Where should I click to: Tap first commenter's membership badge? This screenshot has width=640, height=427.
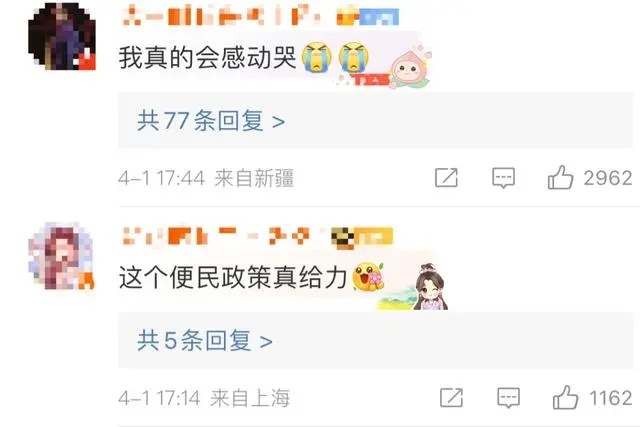[x=367, y=17]
